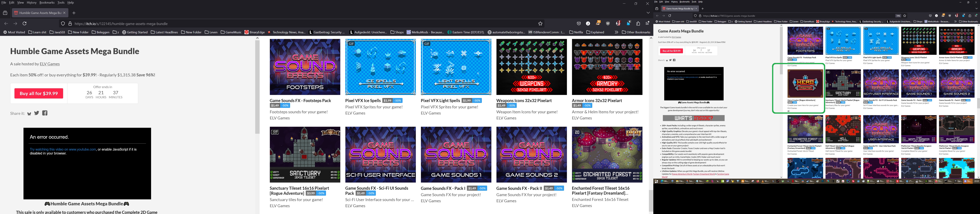Open the Game Sounds FX Footsteps Pack thumbnail in left window
Screen dimensions: 980x214
pyautogui.click(x=305, y=67)
